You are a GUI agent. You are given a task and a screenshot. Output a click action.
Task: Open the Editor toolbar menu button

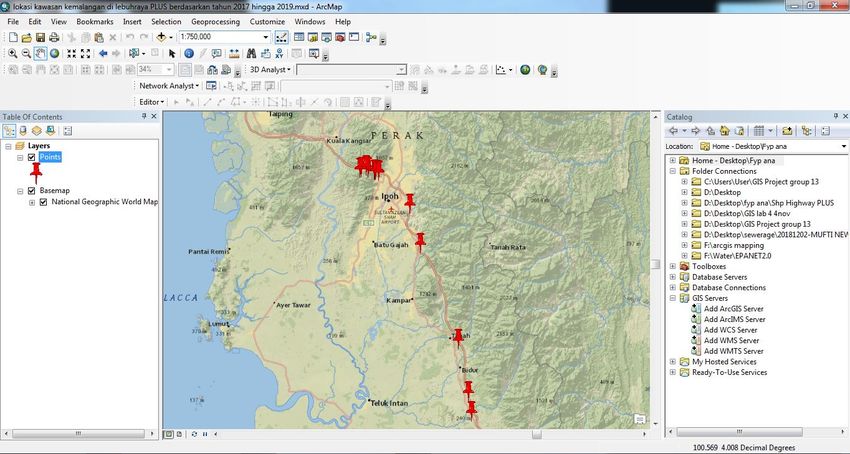(151, 102)
